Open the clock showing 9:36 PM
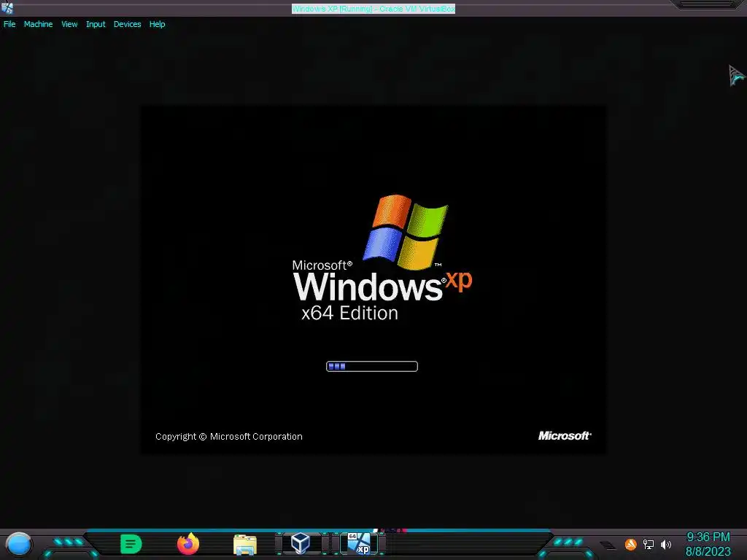747x560 pixels. (x=708, y=537)
